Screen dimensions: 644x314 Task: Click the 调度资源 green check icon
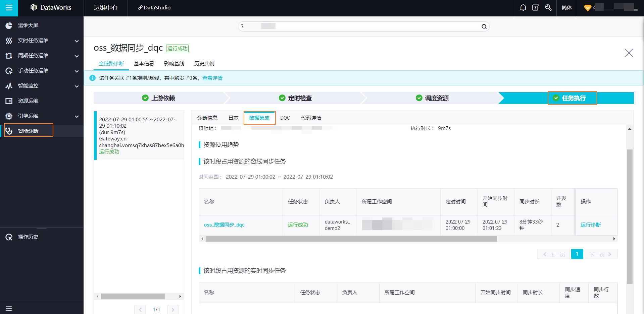pos(419,98)
